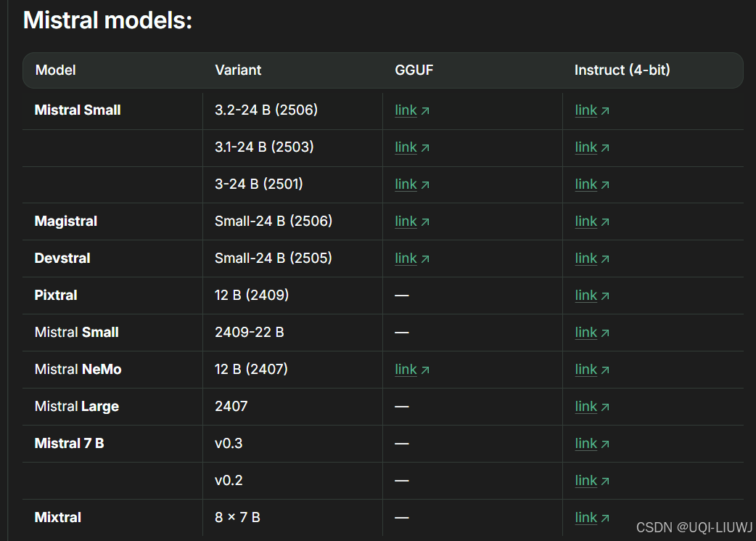Open Instruct 4-bit link for 3.1-24 B (2503)
756x541 pixels.
[592, 147]
